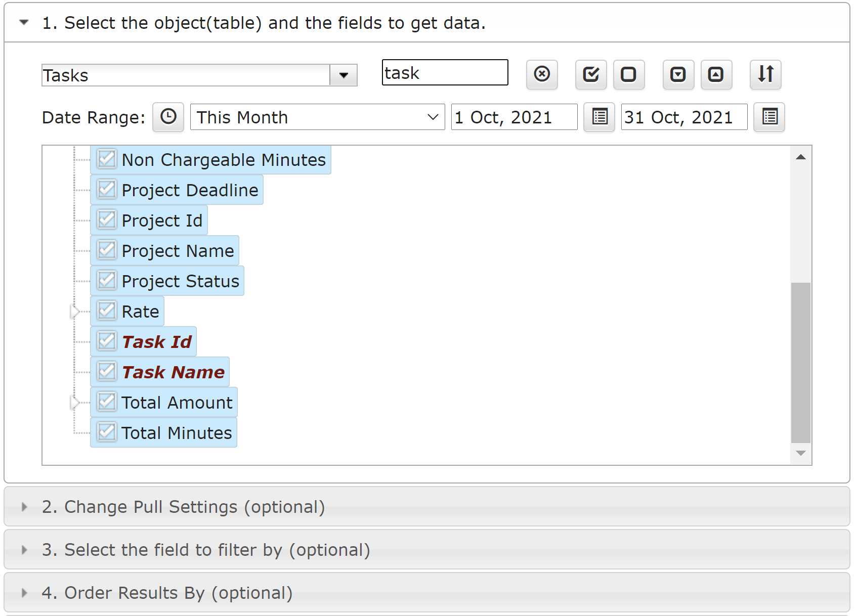This screenshot has height=616, width=856.
Task: Expand the Rate tree node
Action: (75, 312)
